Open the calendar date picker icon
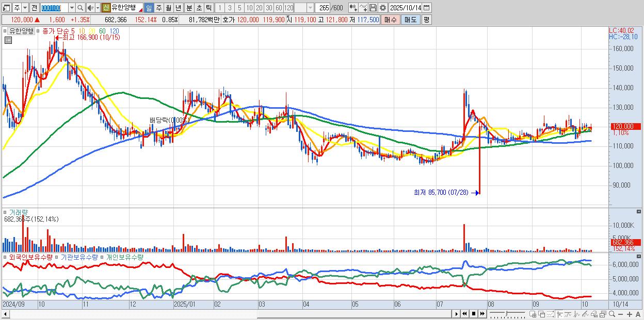Screen dimensions: 644x320 coord(426,8)
